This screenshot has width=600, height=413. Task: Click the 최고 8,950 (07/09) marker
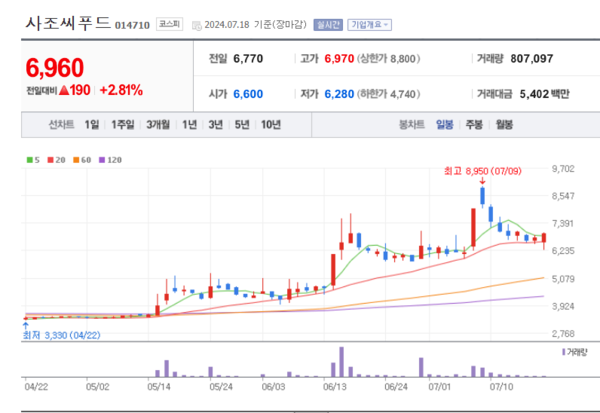tap(483, 171)
